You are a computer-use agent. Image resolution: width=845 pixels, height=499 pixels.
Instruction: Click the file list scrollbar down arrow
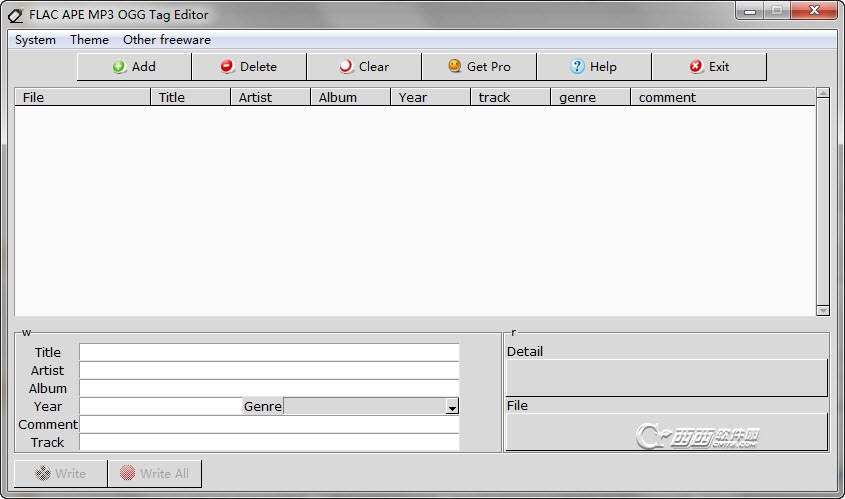pyautogui.click(x=823, y=310)
